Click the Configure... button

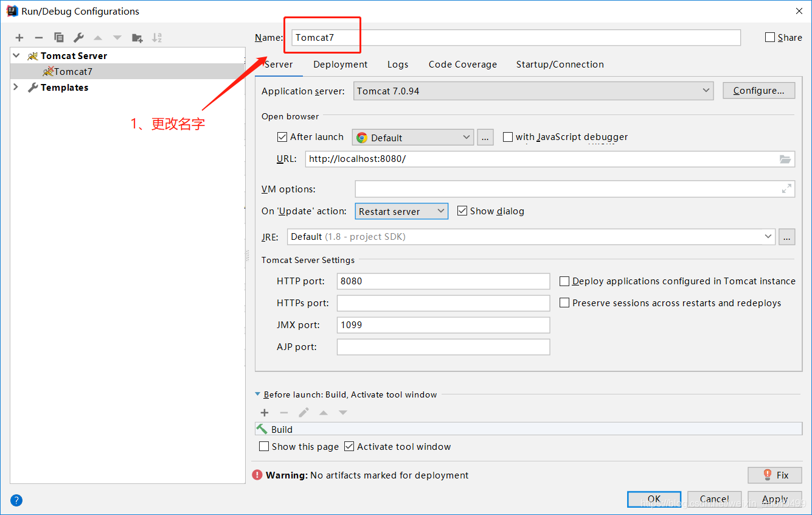(758, 91)
